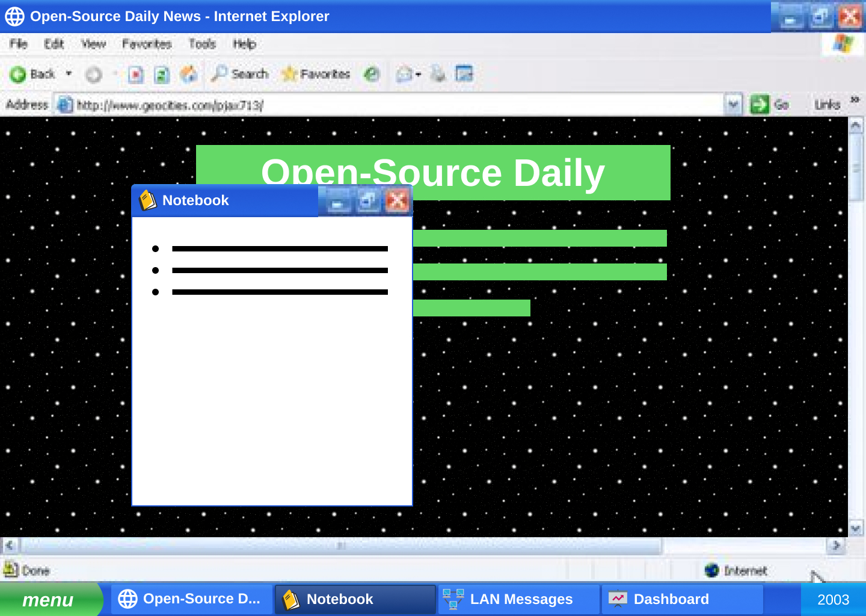
Task: Click the 2003 clock in tray
Action: pos(834,600)
